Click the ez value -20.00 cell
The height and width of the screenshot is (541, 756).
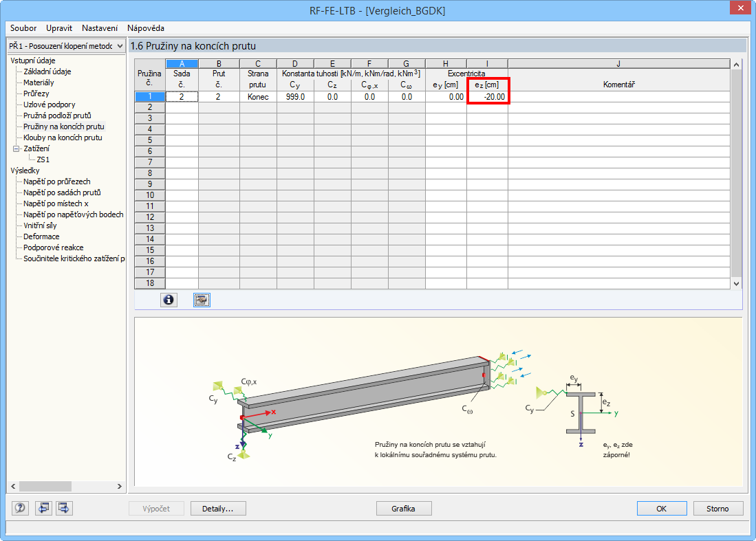(487, 97)
